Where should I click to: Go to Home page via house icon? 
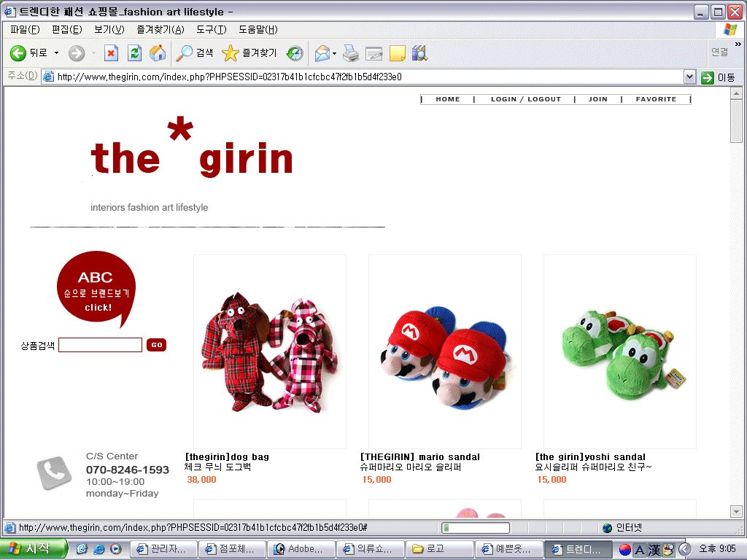(158, 52)
